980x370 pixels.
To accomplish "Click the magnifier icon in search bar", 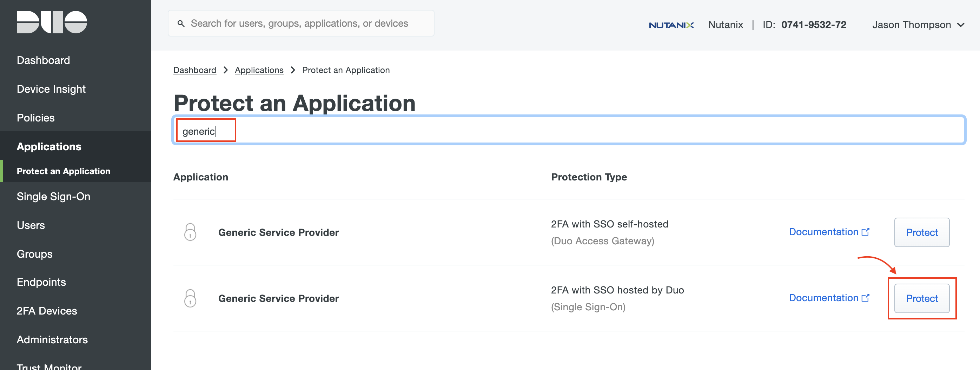I will tap(181, 24).
